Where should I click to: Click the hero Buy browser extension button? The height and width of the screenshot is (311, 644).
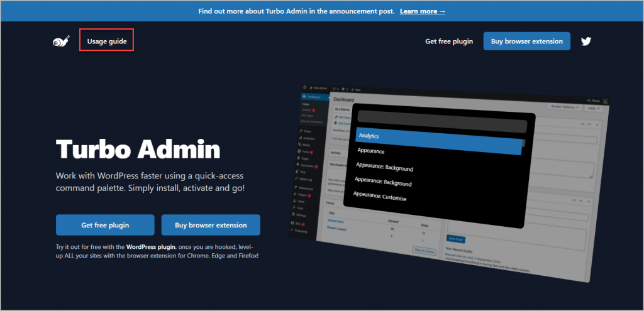point(211,225)
